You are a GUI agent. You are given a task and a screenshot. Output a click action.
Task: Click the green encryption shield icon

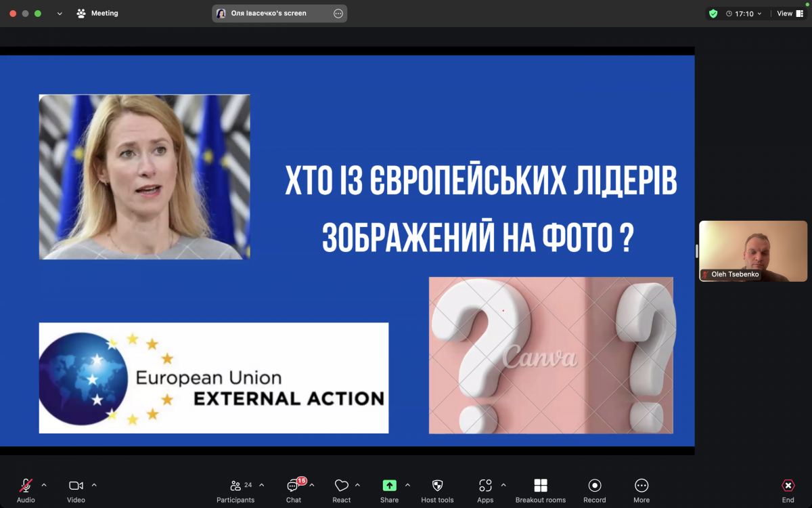[x=713, y=13]
